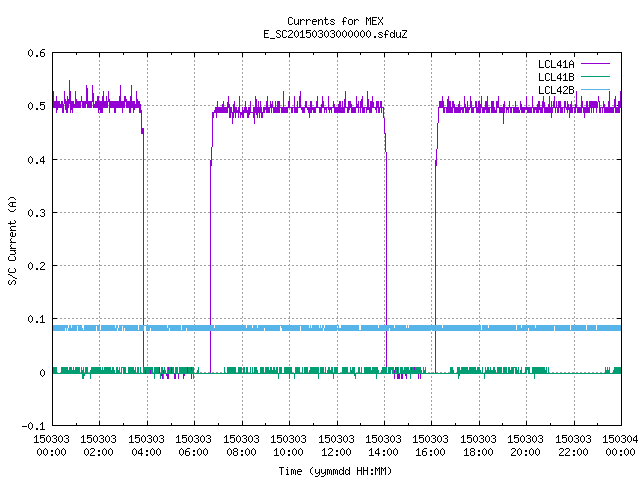
Task: Click the 02:00 time tick label
Action: pos(98,452)
